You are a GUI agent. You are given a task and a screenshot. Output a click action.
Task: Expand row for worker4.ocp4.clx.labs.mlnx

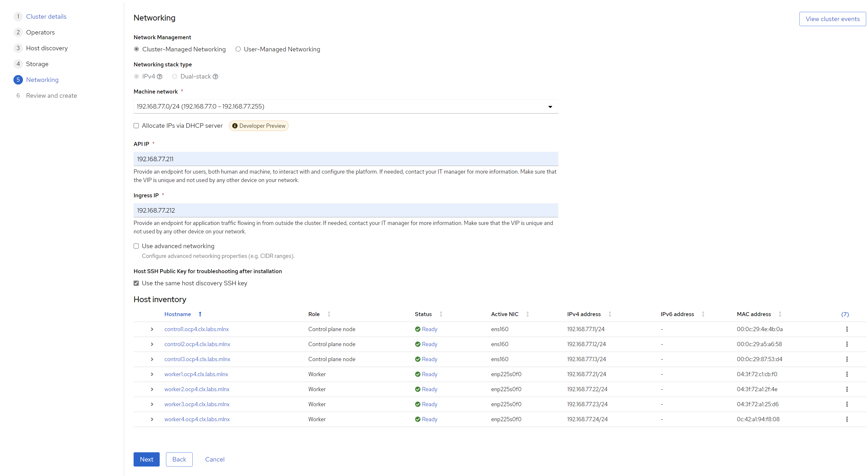click(152, 419)
